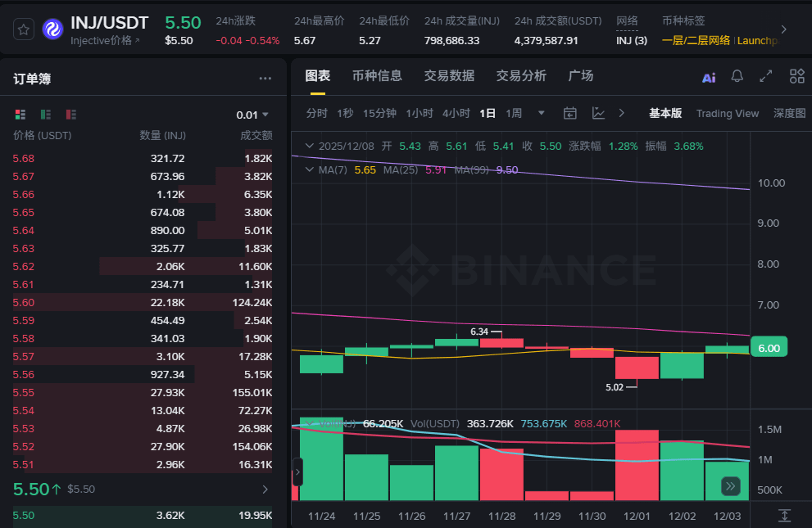Switch to the 交易数据 tab

[449, 76]
